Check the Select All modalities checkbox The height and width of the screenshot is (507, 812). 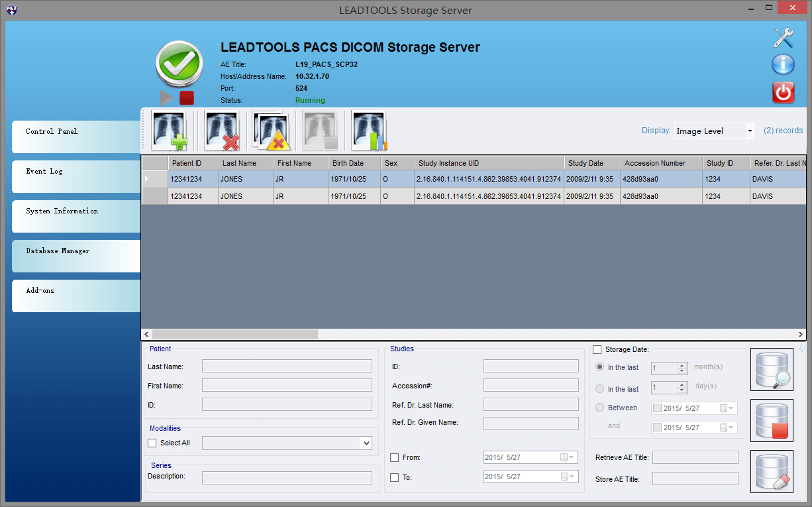[x=152, y=443]
